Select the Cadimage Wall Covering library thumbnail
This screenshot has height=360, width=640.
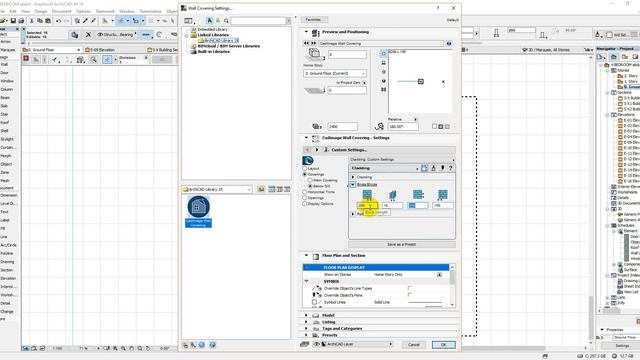[x=198, y=211]
